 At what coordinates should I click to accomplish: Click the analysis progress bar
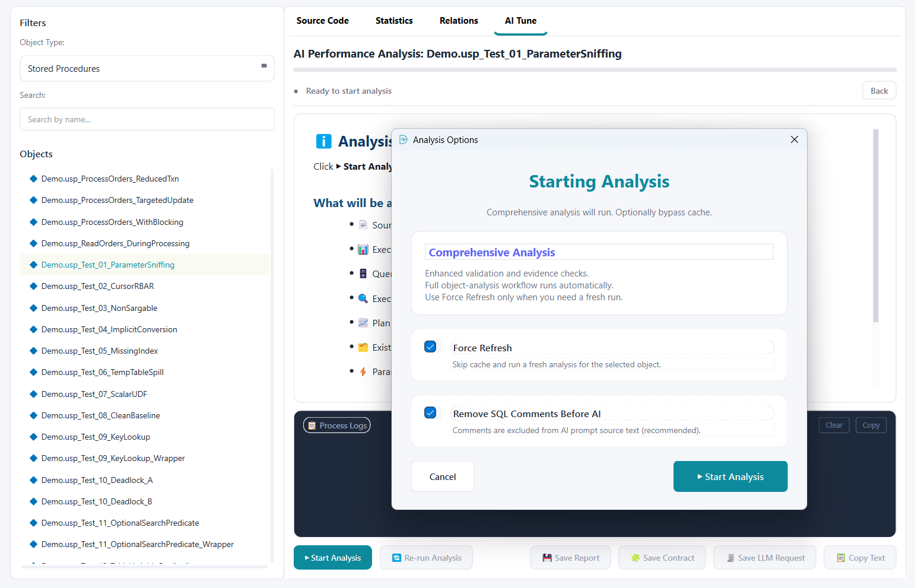(x=595, y=70)
